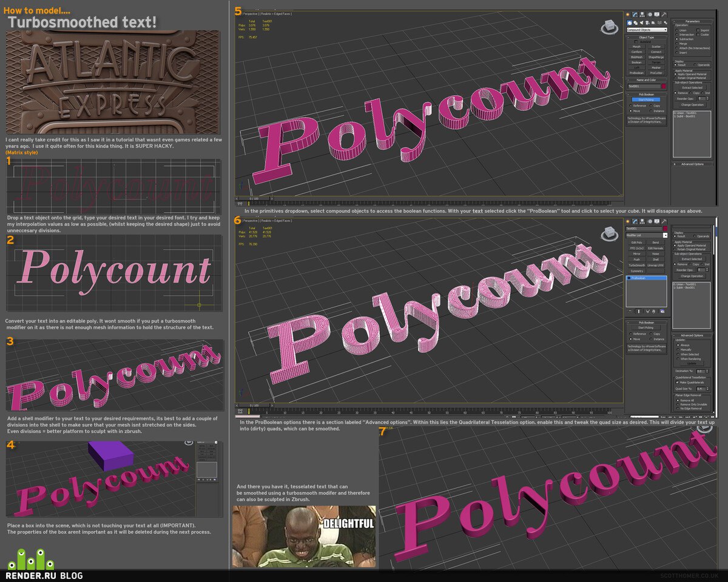Click the ProCutter object type button

[656, 73]
